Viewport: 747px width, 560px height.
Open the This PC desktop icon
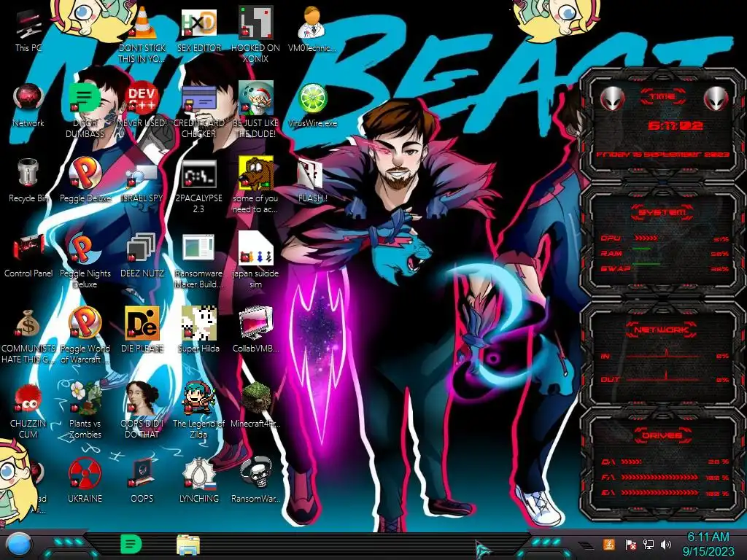point(28,31)
